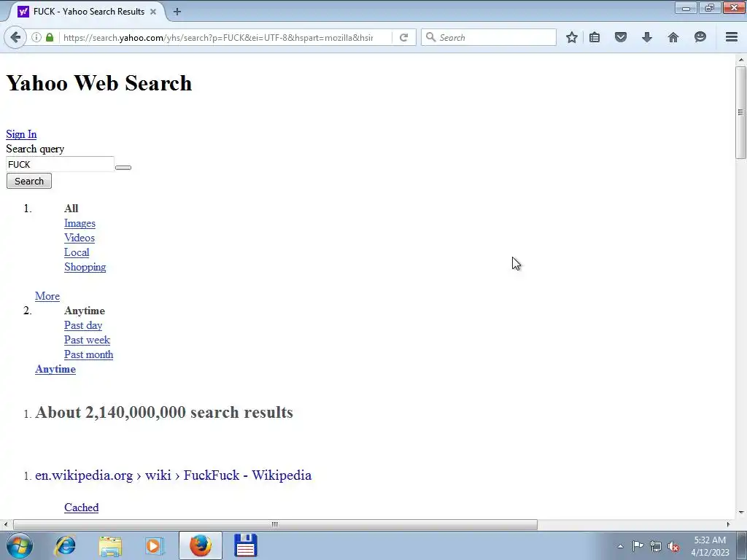Click the vertical scrollbar thumb
Image resolution: width=747 pixels, height=560 pixels.
(740, 112)
